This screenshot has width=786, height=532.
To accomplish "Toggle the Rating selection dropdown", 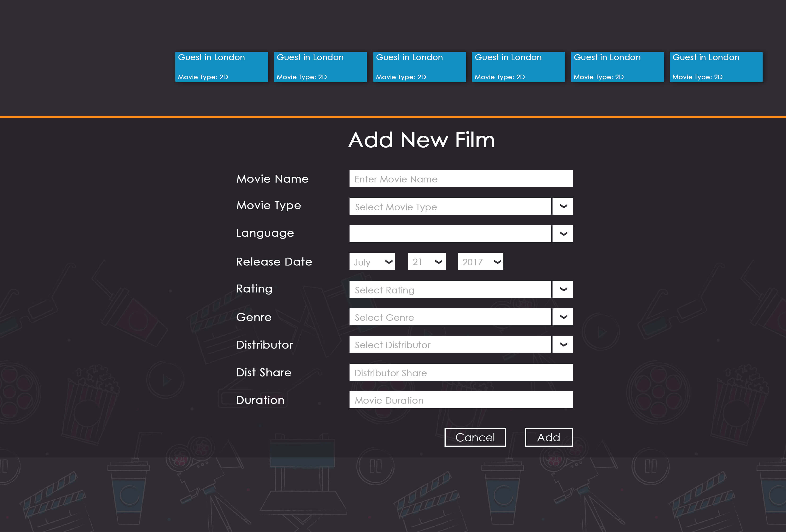I will click(563, 289).
